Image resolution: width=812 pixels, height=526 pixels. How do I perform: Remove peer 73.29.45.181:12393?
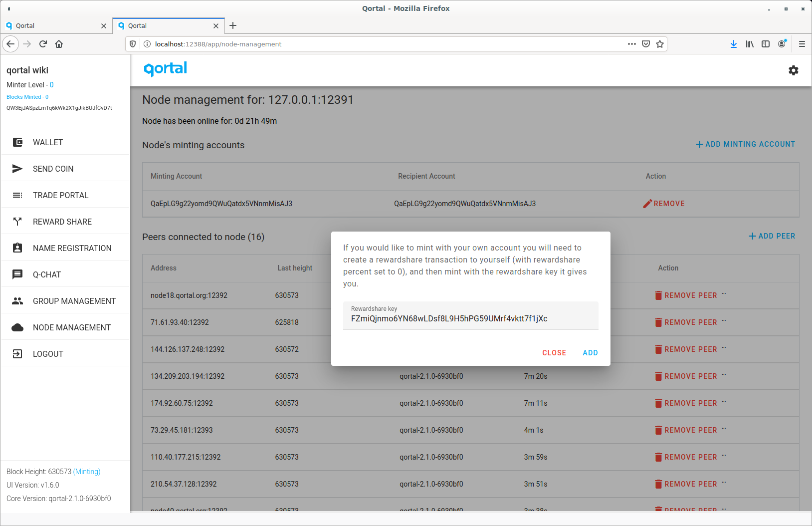point(686,430)
